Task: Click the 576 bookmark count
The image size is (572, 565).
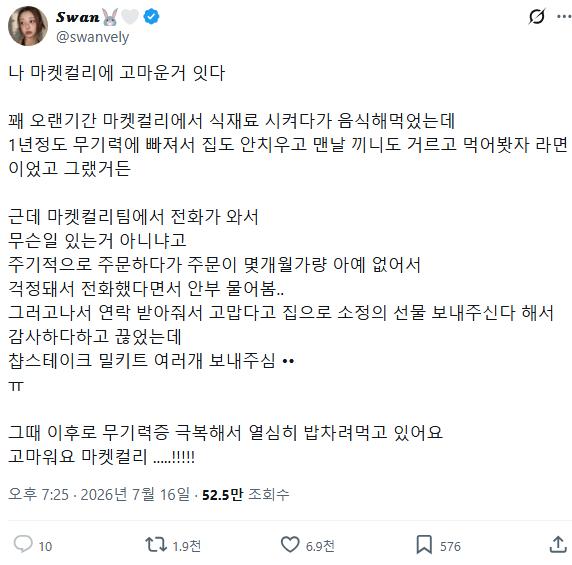Action: pyautogui.click(x=450, y=546)
